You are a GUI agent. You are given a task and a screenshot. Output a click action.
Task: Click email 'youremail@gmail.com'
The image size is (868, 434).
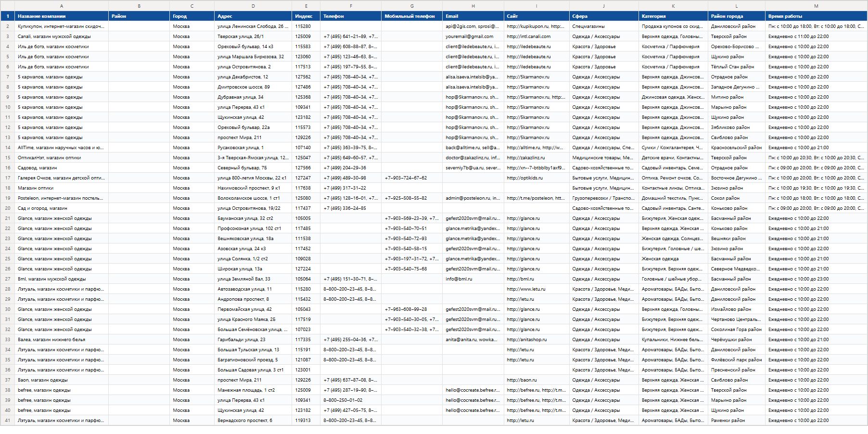click(x=473, y=37)
